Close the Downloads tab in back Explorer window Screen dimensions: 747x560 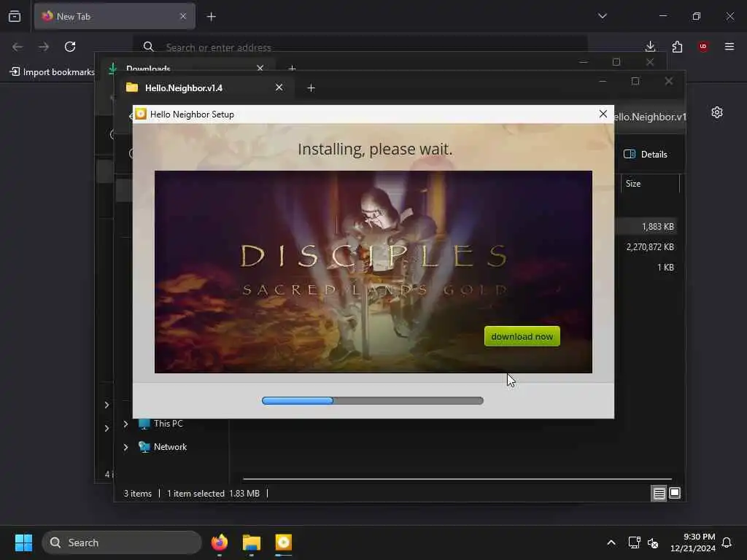point(260,68)
